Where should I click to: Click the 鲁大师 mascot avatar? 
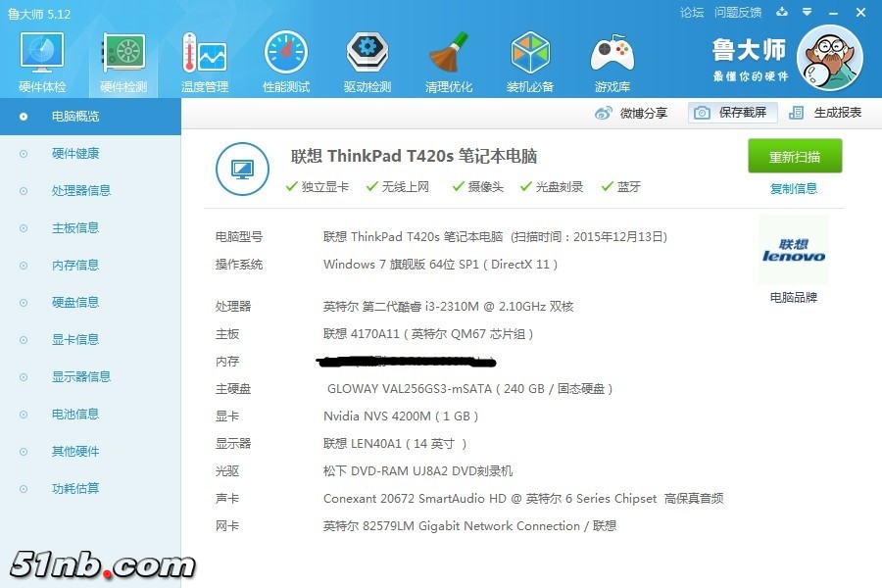point(829,58)
